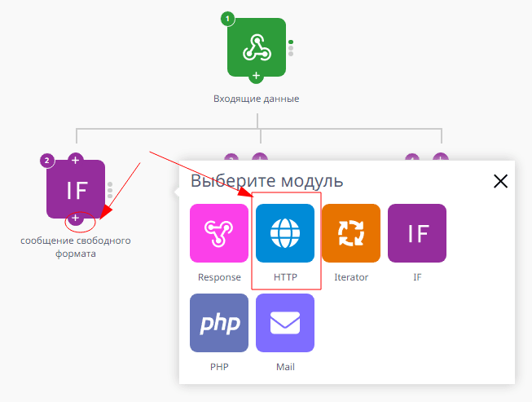Select the purple IF node on canvas
Image resolution: width=532 pixels, height=402 pixels.
click(76, 189)
